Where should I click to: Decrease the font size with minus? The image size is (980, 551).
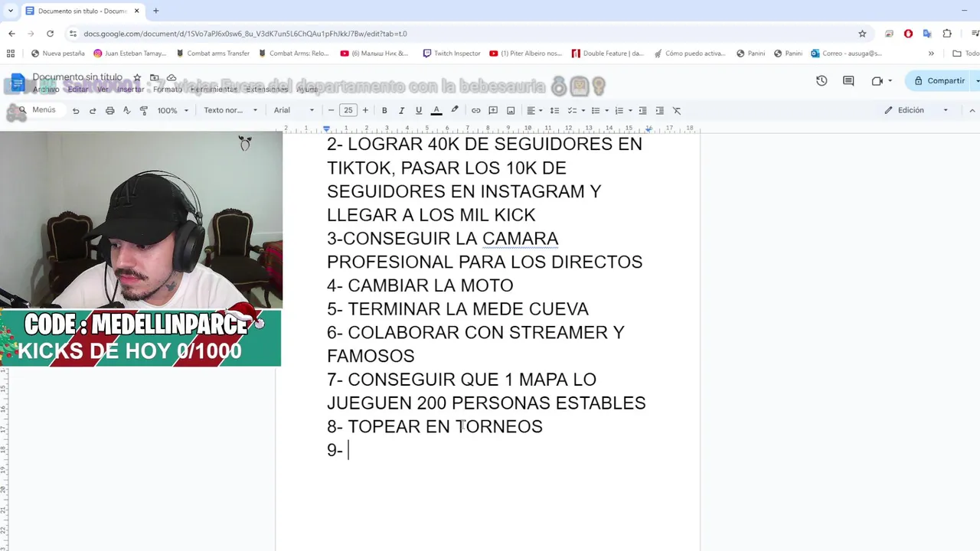pos(331,110)
